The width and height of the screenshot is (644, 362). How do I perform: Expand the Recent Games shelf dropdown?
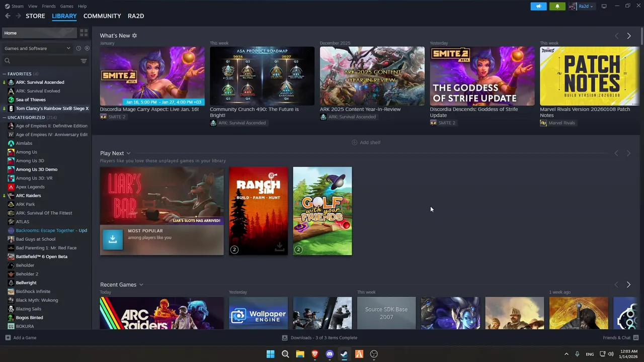click(x=141, y=285)
